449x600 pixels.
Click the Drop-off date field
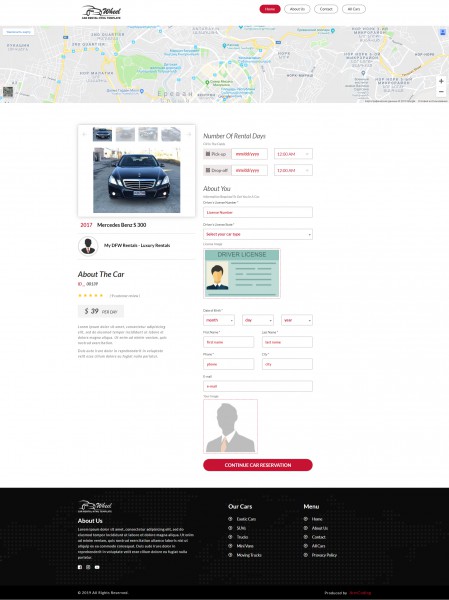pyautogui.click(x=249, y=170)
